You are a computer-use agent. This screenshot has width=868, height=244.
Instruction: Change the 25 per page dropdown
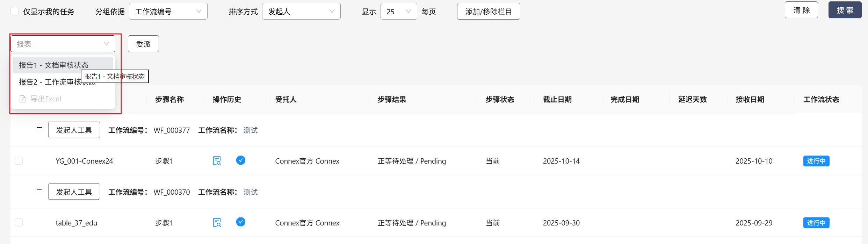[398, 12]
